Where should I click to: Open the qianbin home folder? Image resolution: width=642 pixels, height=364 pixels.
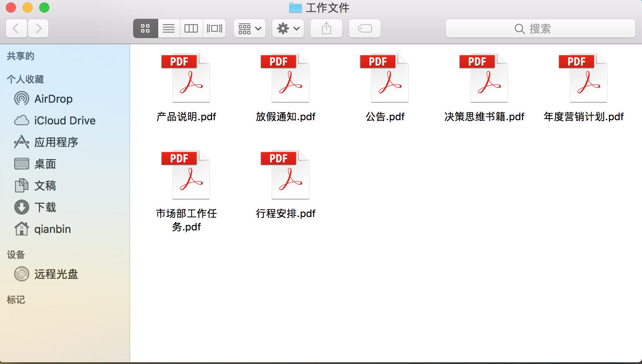click(53, 229)
